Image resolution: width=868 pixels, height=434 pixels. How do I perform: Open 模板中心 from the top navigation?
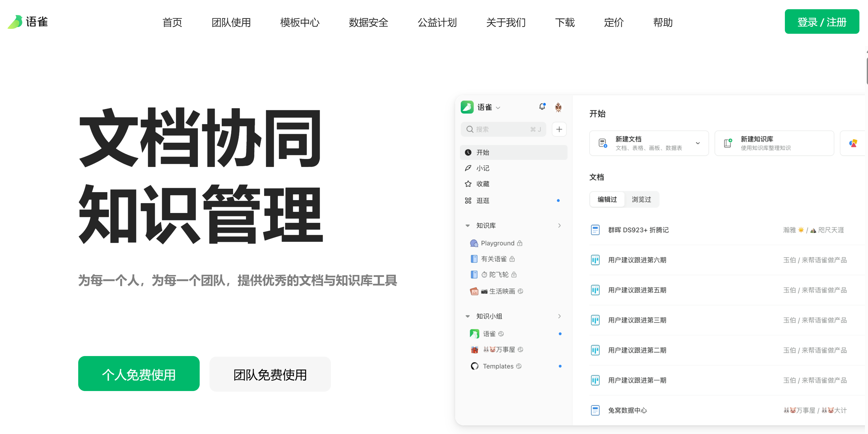[x=300, y=23]
